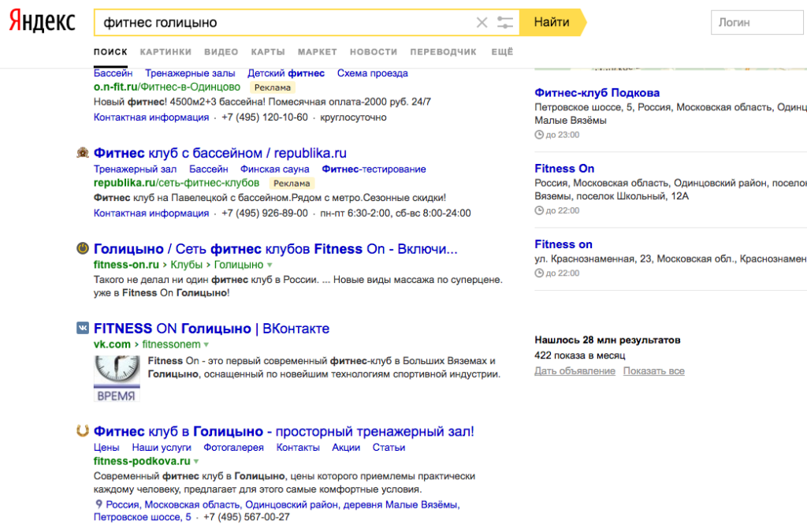Click the Яндекс logo

click(41, 21)
